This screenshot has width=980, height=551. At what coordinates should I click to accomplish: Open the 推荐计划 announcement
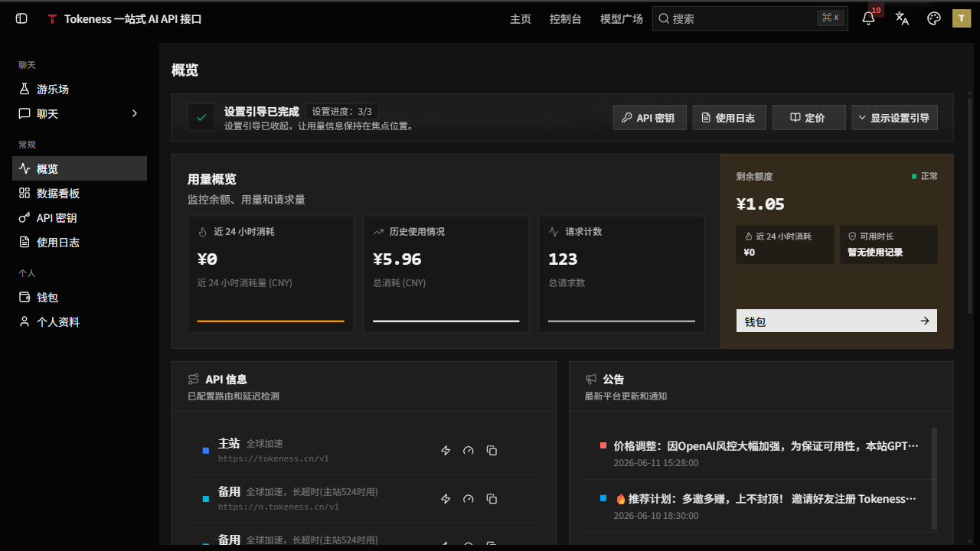click(x=766, y=499)
